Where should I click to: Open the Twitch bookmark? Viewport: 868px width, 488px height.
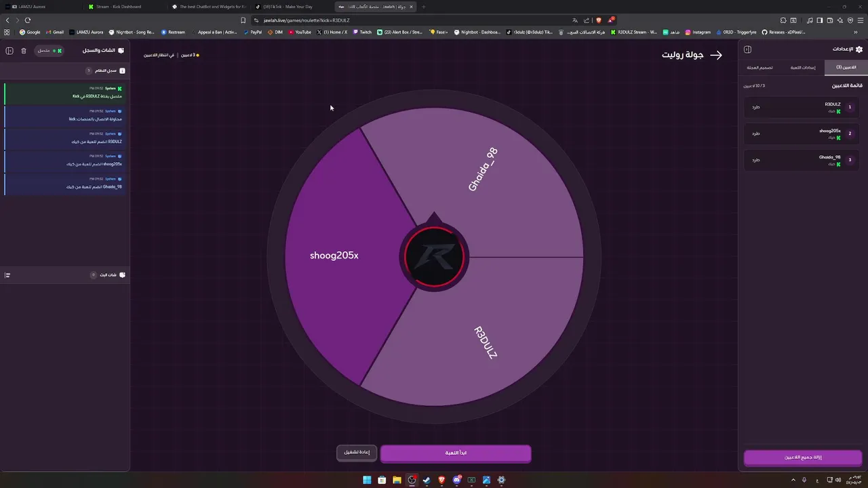[362, 32]
